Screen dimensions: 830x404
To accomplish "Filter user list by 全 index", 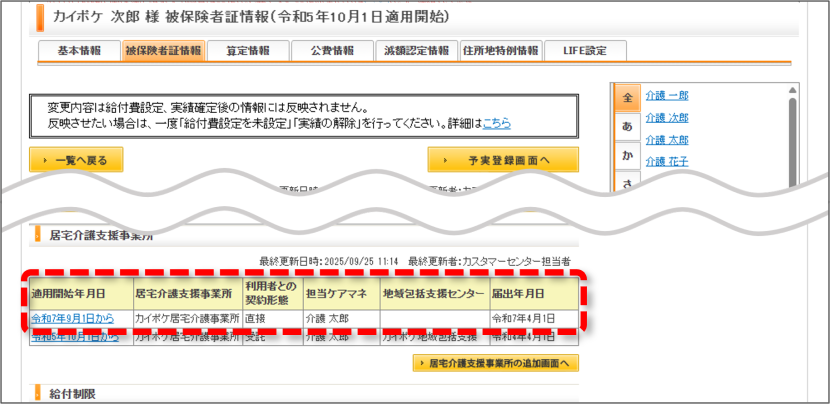I will tap(628, 98).
